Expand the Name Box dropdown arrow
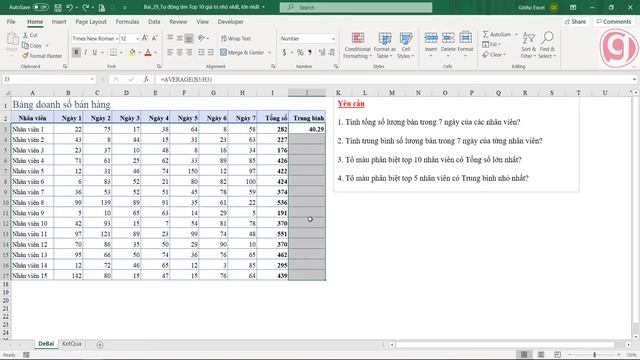 (92, 80)
